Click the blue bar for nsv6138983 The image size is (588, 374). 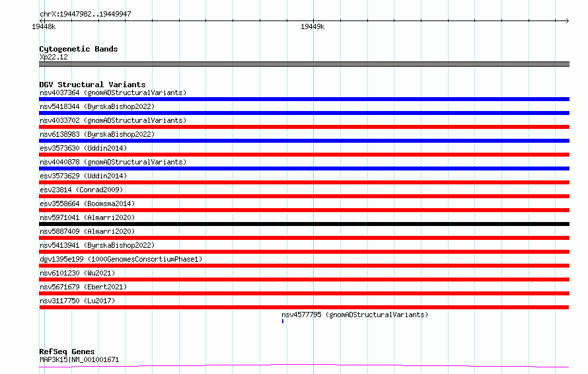(x=304, y=141)
